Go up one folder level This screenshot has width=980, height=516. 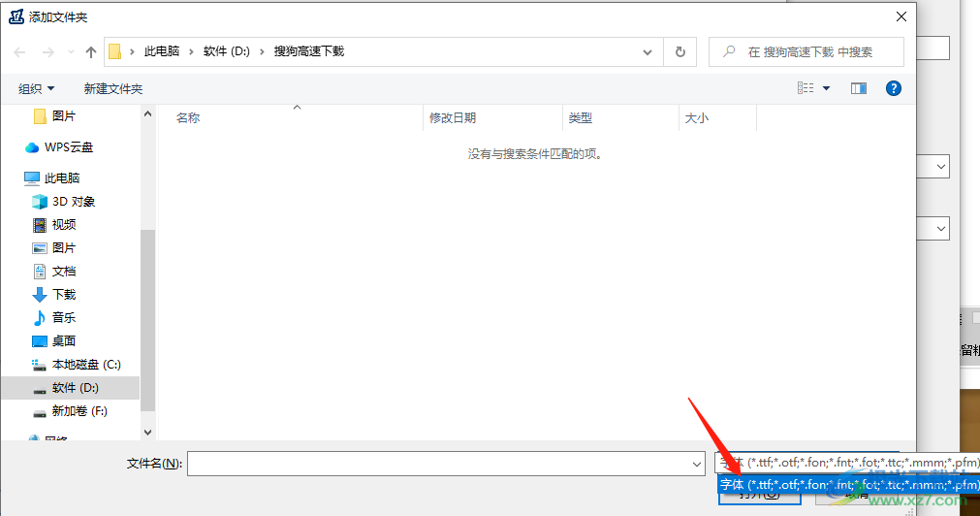click(91, 52)
